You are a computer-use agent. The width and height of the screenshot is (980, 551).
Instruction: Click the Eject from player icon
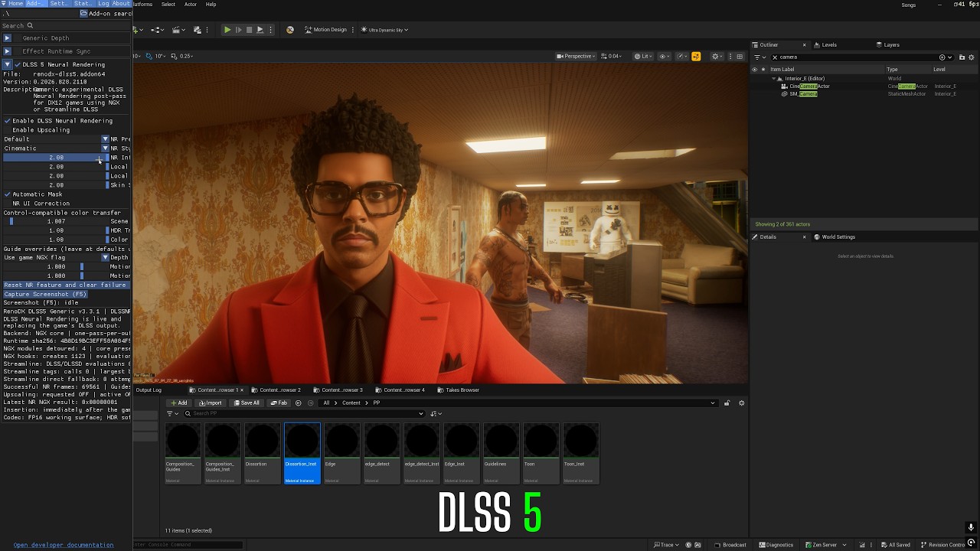[260, 30]
